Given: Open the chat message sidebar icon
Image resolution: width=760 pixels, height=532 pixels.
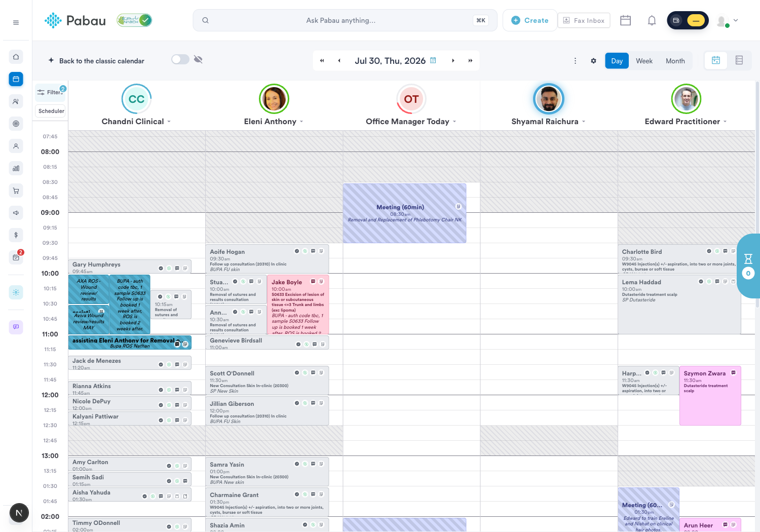Looking at the screenshot, I should [16, 327].
